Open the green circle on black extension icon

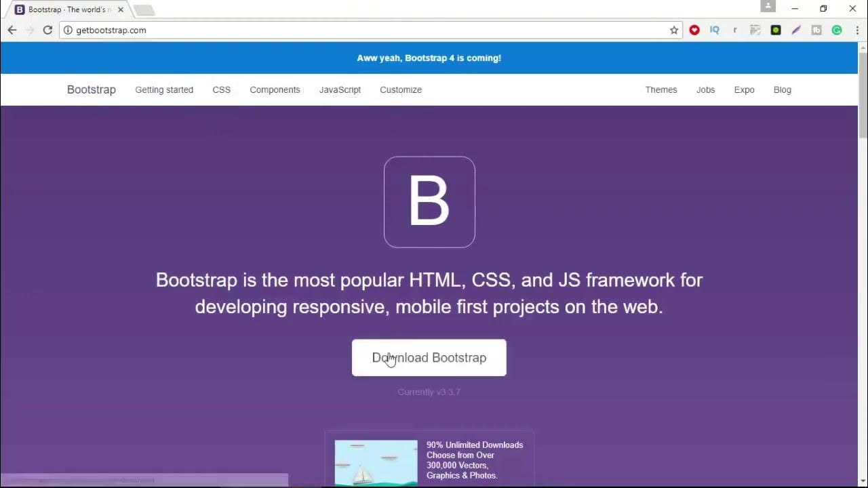[x=776, y=30]
